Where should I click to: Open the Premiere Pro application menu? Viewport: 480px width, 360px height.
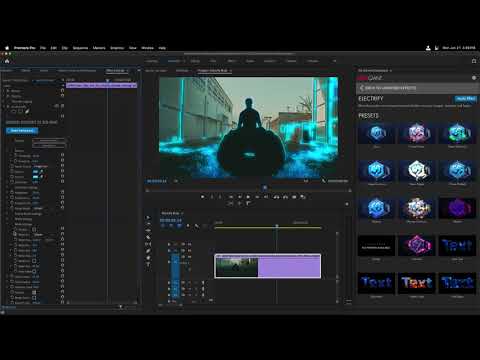tap(25, 48)
